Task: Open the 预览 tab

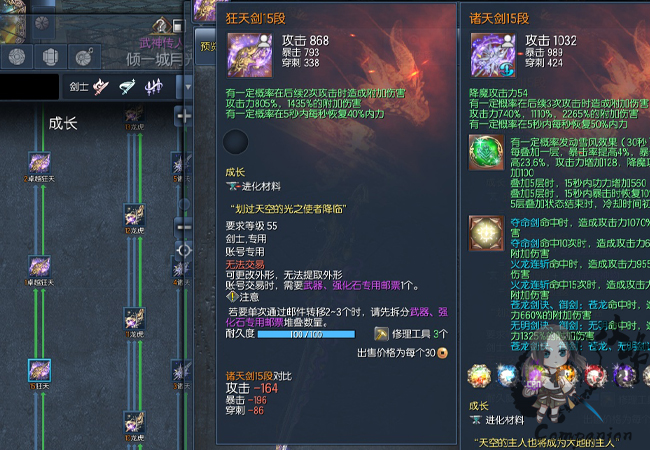Action: (x=206, y=46)
